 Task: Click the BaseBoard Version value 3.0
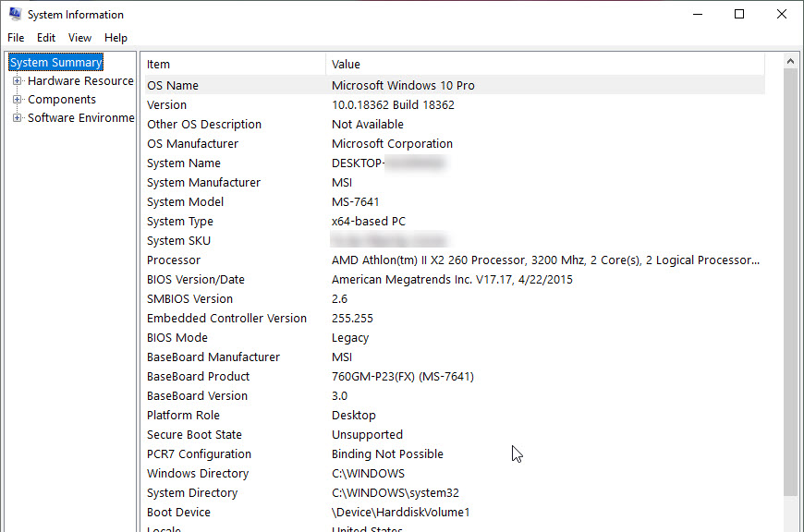click(339, 396)
